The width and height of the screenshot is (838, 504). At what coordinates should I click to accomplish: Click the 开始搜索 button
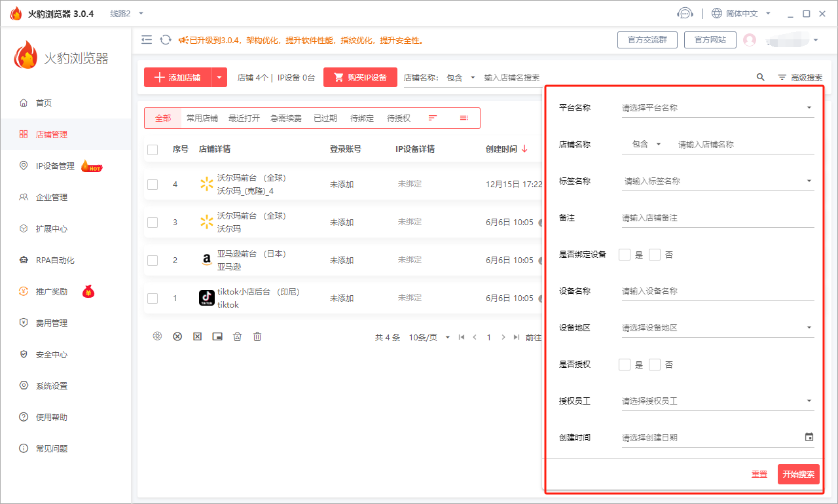(x=797, y=474)
